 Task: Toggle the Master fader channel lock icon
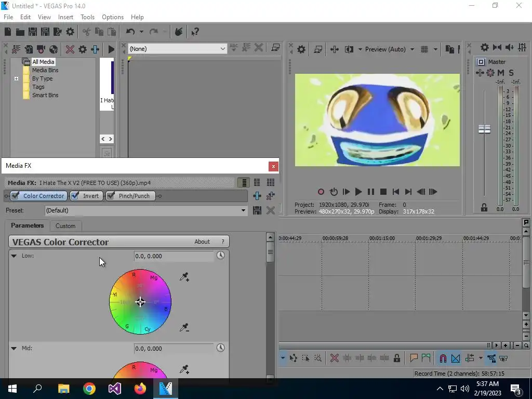tap(484, 207)
